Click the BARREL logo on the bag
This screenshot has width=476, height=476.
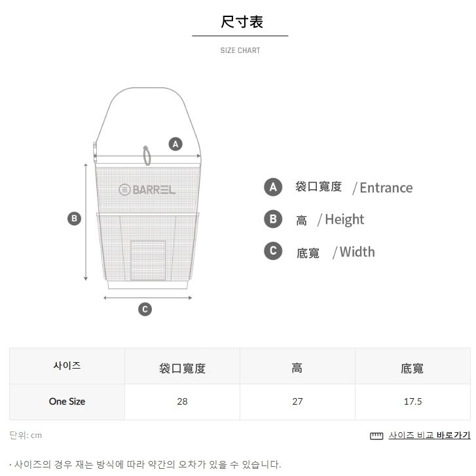coord(147,190)
